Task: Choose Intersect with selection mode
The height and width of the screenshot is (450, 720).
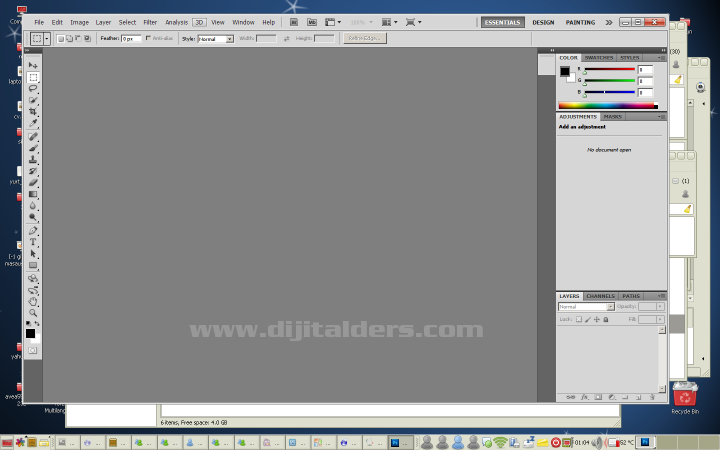Action: 87,39
